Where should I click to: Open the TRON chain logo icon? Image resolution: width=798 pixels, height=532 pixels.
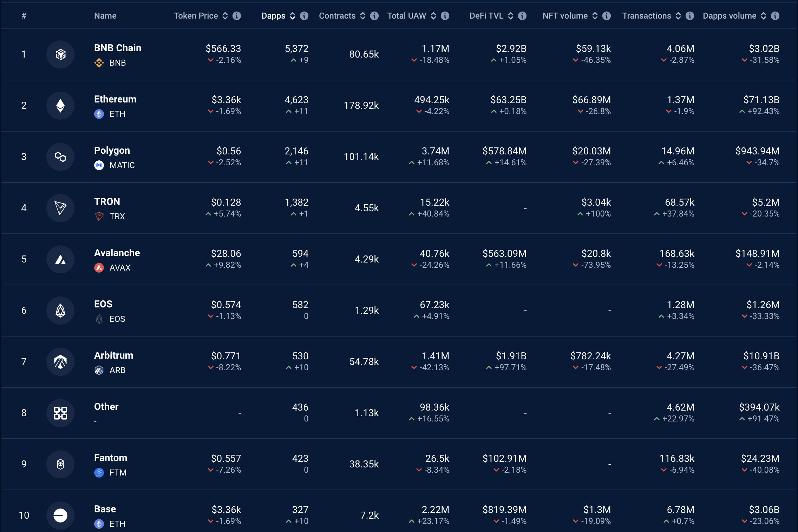coord(60,208)
